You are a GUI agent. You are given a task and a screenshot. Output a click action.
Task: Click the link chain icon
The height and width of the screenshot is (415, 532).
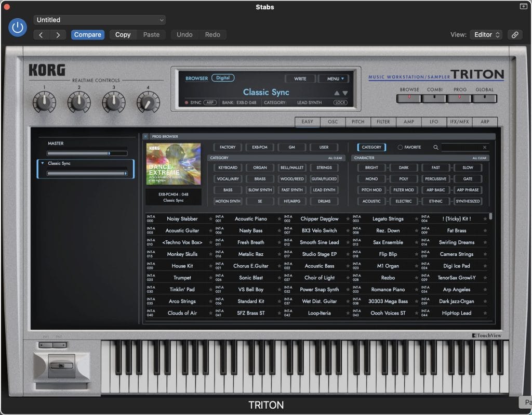[x=515, y=35]
